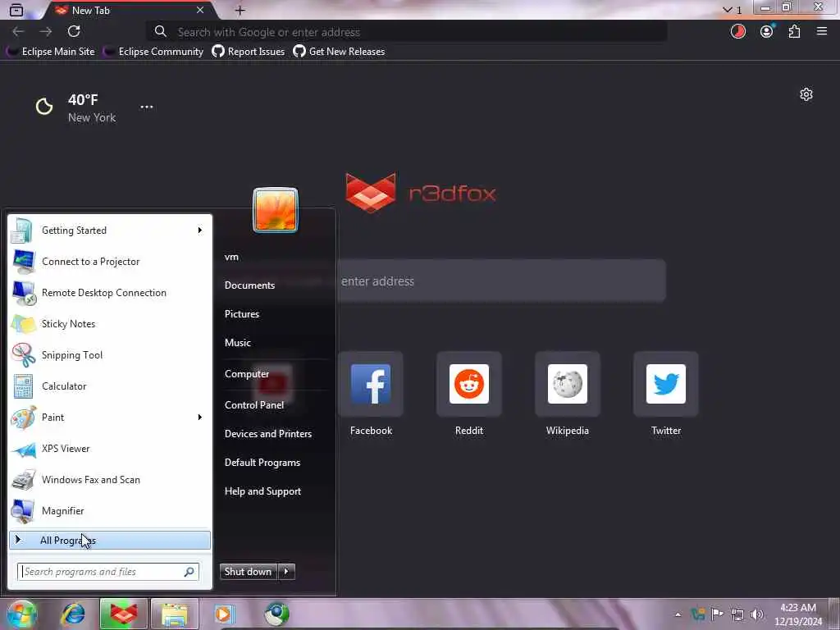The width and height of the screenshot is (840, 630).
Task: Open the tab overview icon left of tabs
Action: (x=16, y=10)
